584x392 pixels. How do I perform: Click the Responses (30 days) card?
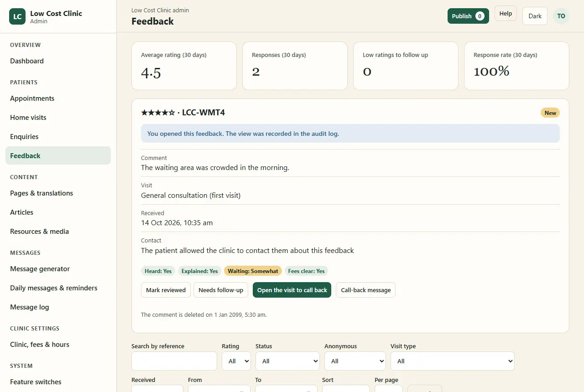[295, 66]
